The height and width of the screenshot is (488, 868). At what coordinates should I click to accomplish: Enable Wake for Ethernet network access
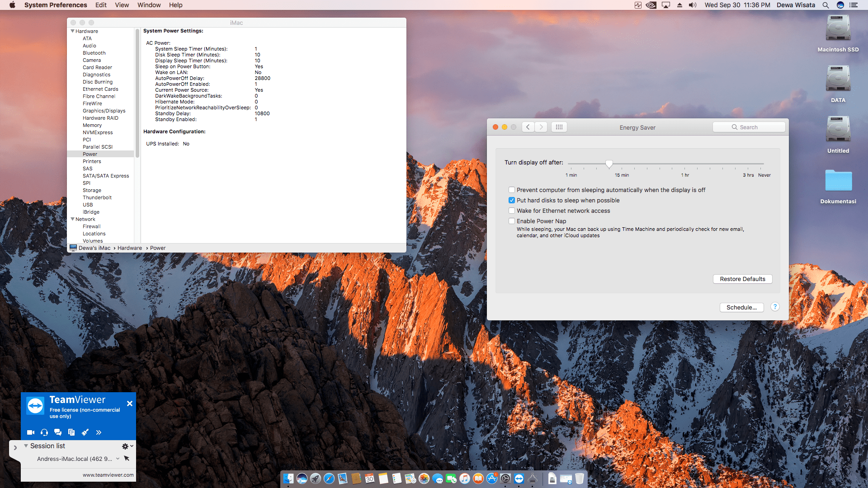(512, 211)
